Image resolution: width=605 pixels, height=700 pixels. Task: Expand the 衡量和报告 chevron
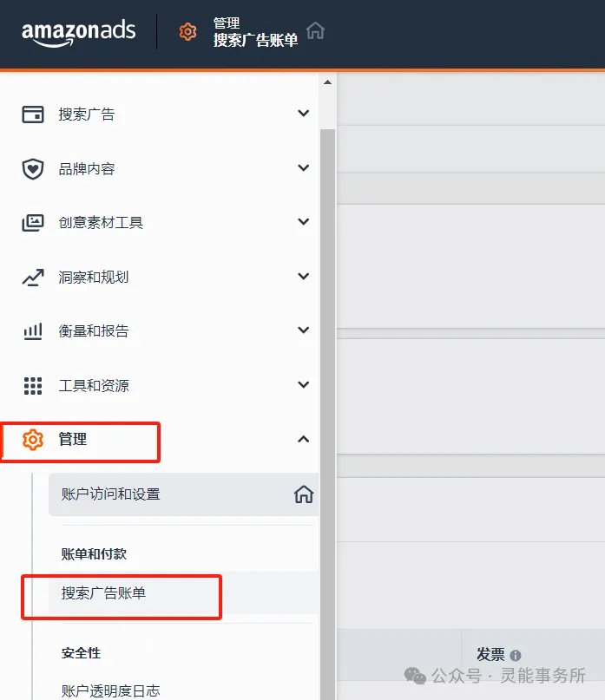tap(304, 330)
